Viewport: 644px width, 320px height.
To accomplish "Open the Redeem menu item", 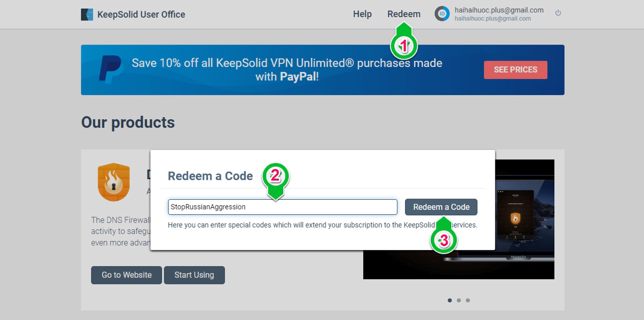I will [404, 14].
